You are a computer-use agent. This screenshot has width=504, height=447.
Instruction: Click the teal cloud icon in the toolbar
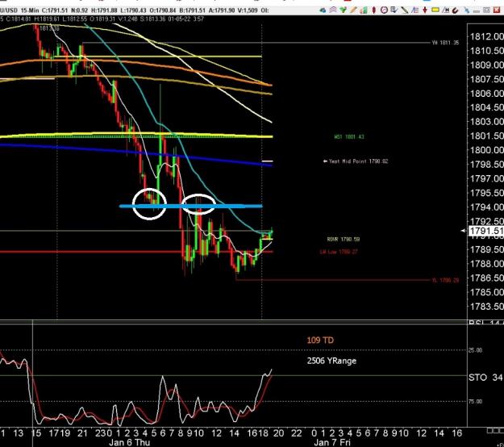(x=323, y=10)
